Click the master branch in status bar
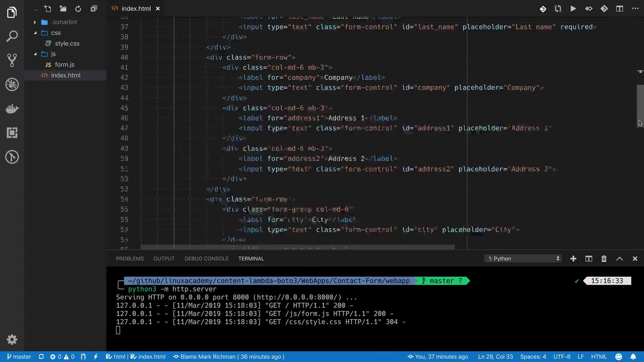The width and height of the screenshot is (644, 362). pos(19,357)
